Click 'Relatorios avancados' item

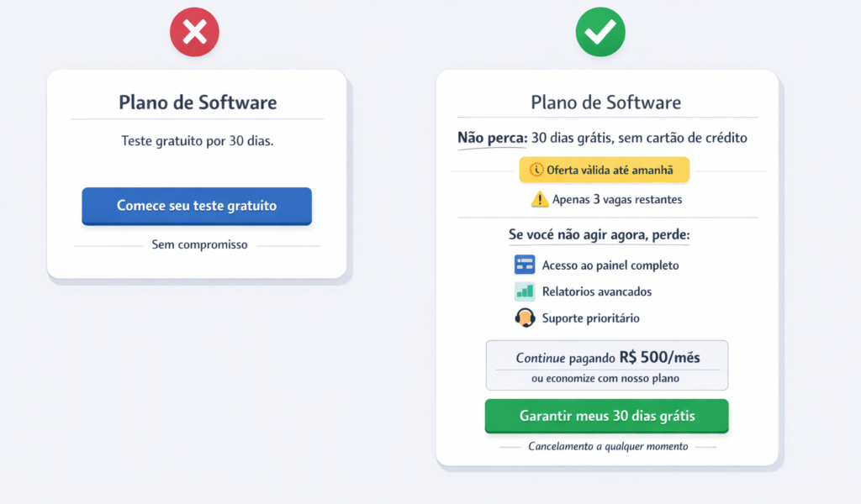point(597,291)
